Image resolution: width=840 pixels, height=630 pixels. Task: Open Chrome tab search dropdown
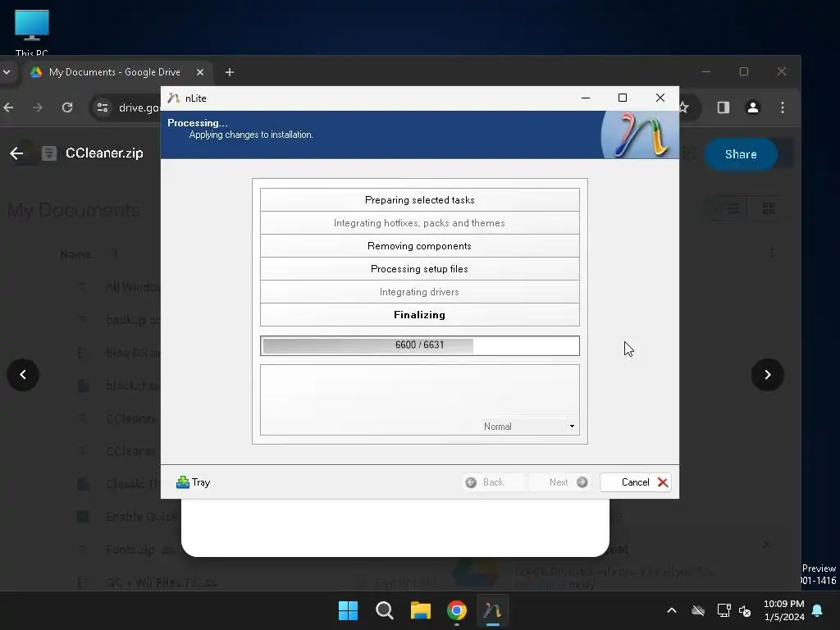coord(7,72)
